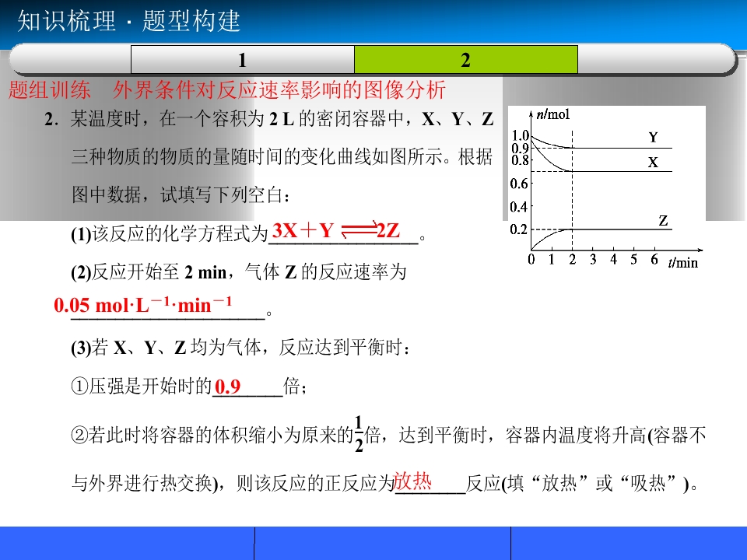Screen dimensions: 747x560
Task: Click the question number 2 text
Action: click(x=51, y=119)
